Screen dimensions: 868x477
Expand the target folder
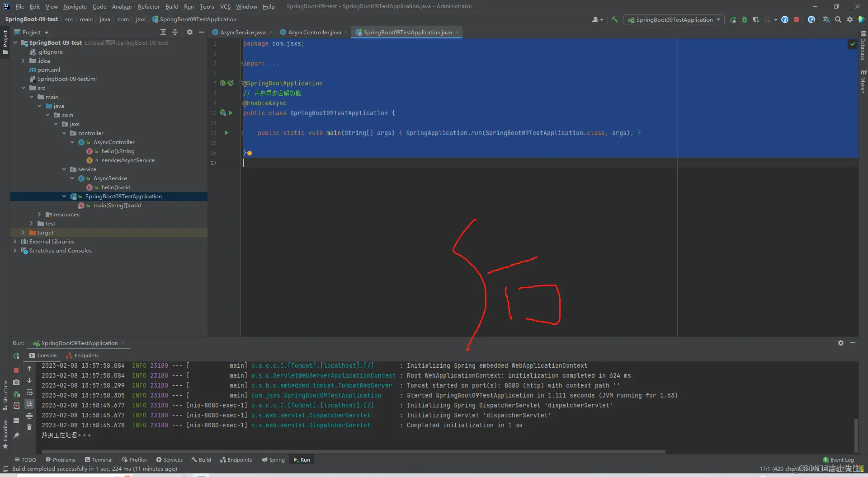(x=23, y=233)
